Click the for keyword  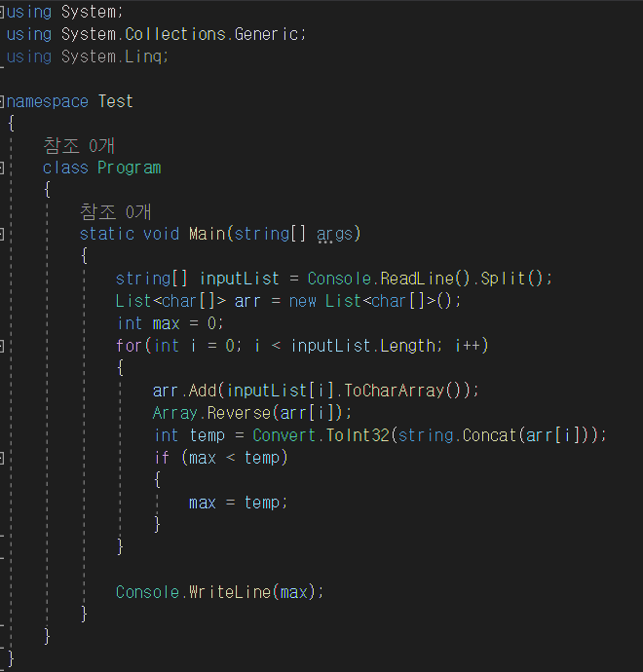pyautogui.click(x=129, y=346)
